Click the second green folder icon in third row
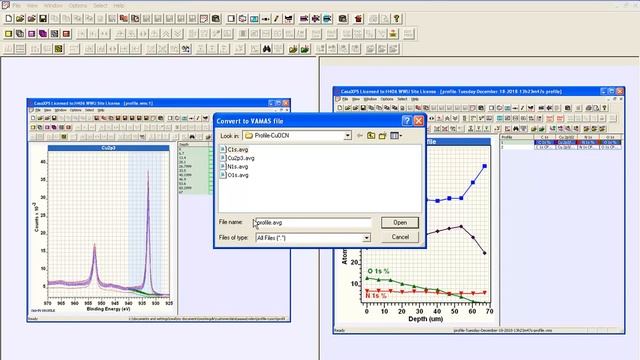This screenshot has width=640, height=360. pyautogui.click(x=304, y=49)
